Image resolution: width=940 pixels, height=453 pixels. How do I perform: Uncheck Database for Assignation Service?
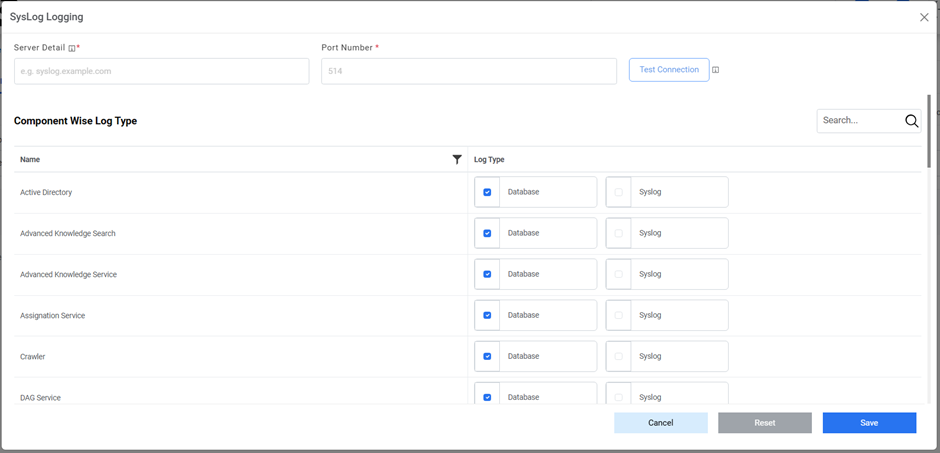pos(487,315)
